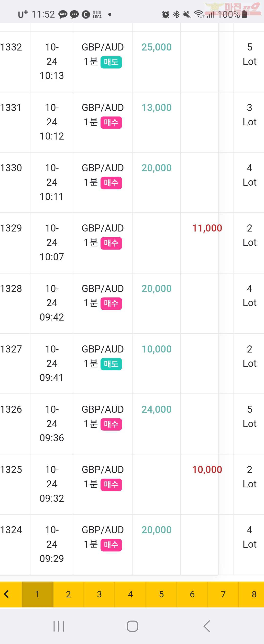Tap the KakaoTalk notification icon
The width and height of the screenshot is (264, 644).
click(x=63, y=14)
